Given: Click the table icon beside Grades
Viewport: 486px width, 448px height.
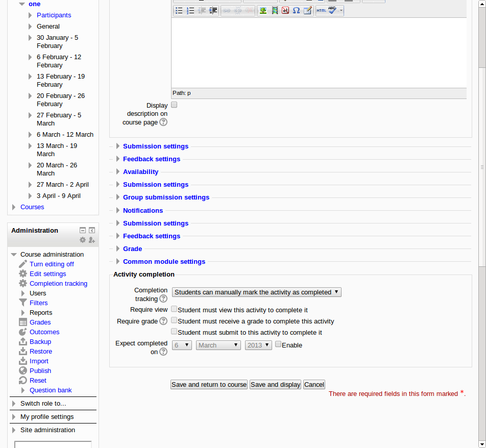Looking at the screenshot, I should 23,322.
